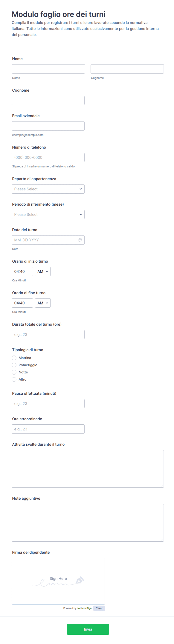This screenshot has width=174, height=644.
Task: Pick the Altro shift option
Action: tap(14, 380)
